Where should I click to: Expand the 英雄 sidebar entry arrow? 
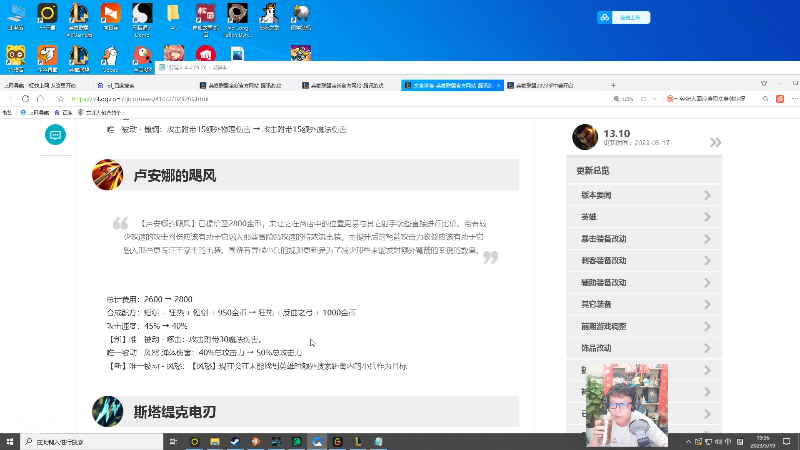tap(707, 217)
